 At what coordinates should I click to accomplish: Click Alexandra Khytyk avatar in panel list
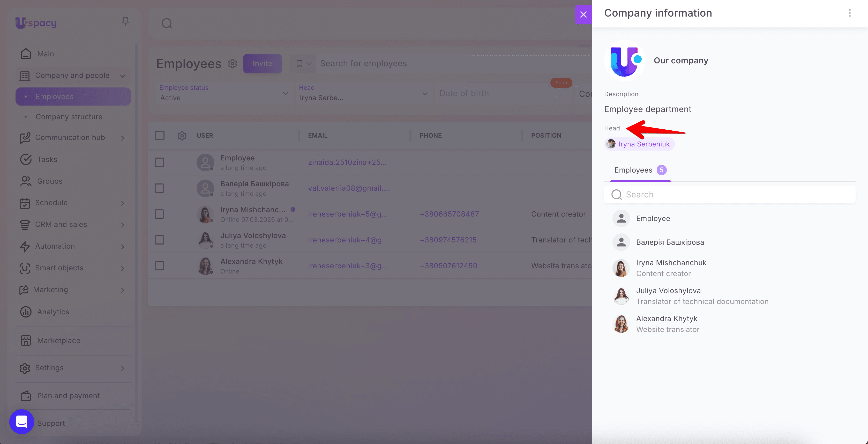point(621,324)
